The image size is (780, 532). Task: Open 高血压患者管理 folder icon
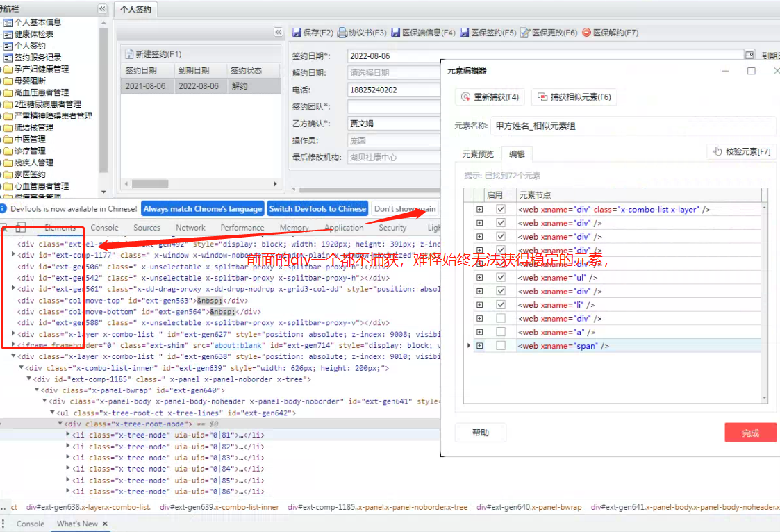[x=8, y=92]
